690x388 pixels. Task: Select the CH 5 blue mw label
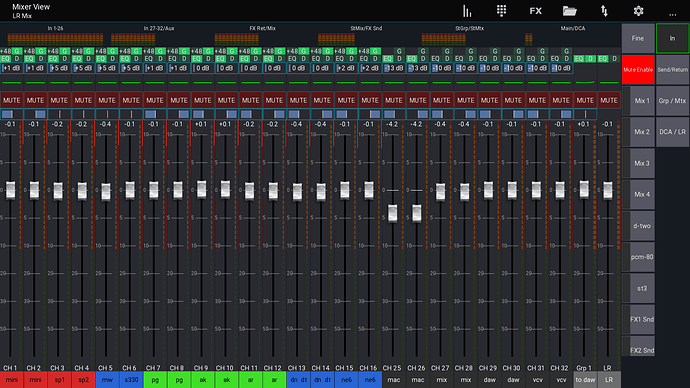click(x=107, y=380)
